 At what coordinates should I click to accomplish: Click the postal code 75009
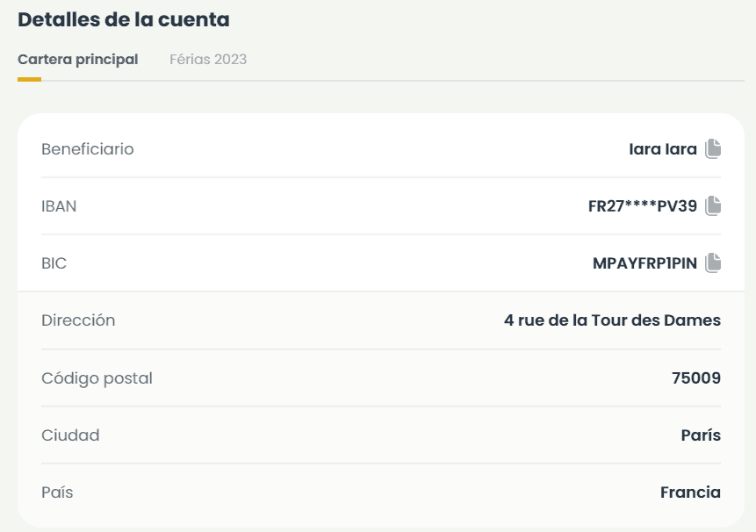pos(695,378)
